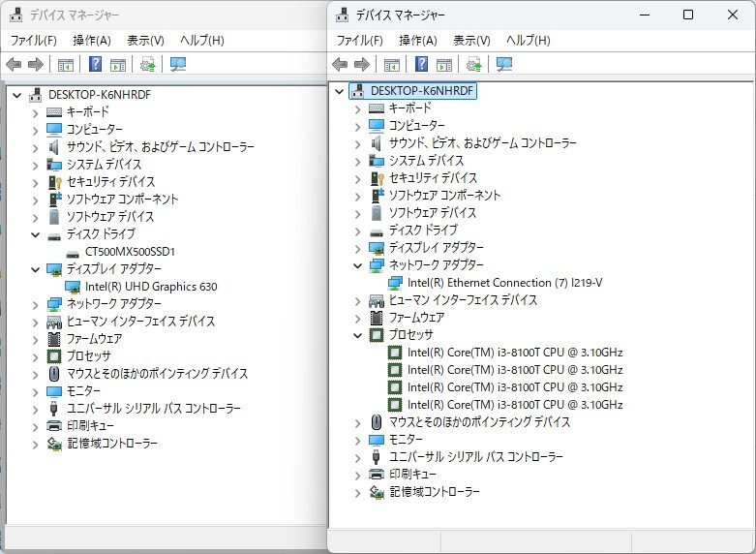Viewport: 756px width, 554px height.
Task: Open 操作(A) menu in right window
Action: coord(418,40)
